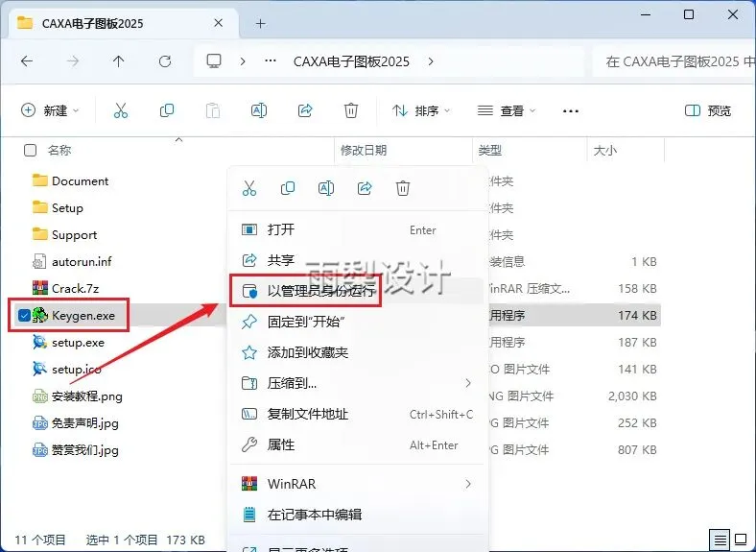The image size is (756, 552).
Task: Expand the WinRAR submenu arrow
Action: [x=468, y=484]
